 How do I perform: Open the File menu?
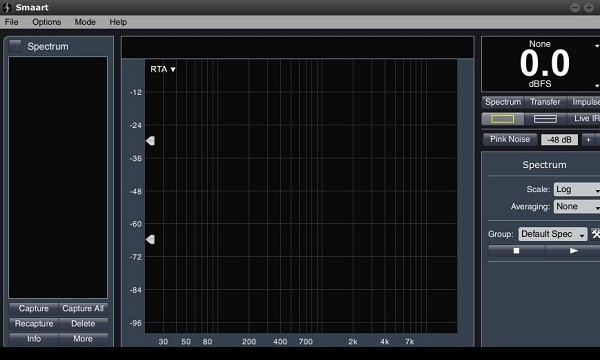click(x=11, y=22)
